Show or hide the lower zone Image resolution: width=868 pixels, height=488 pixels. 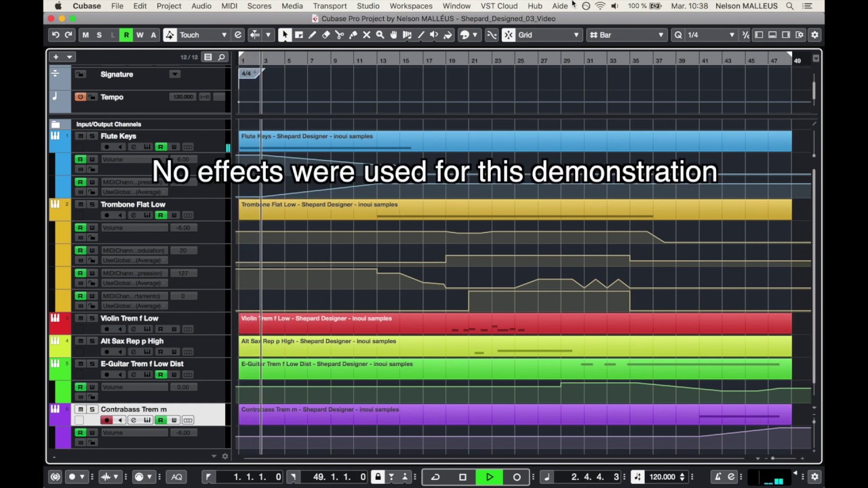pyautogui.click(x=772, y=35)
